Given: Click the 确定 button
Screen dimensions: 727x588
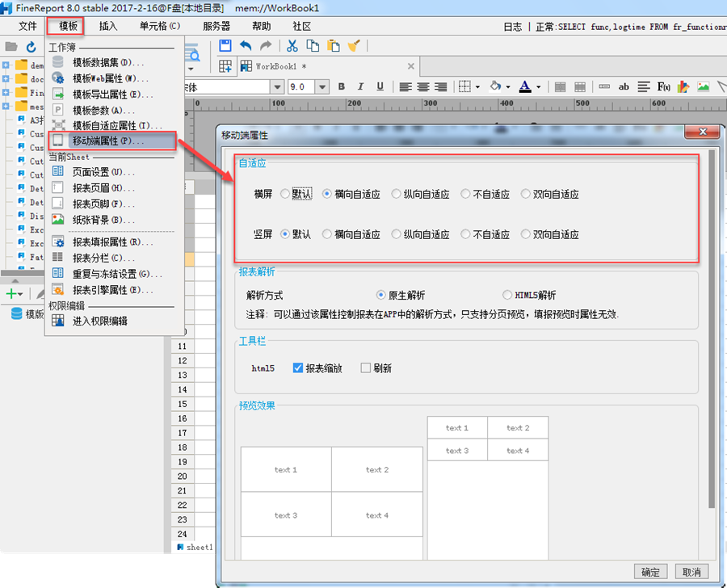Looking at the screenshot, I should (x=650, y=571).
